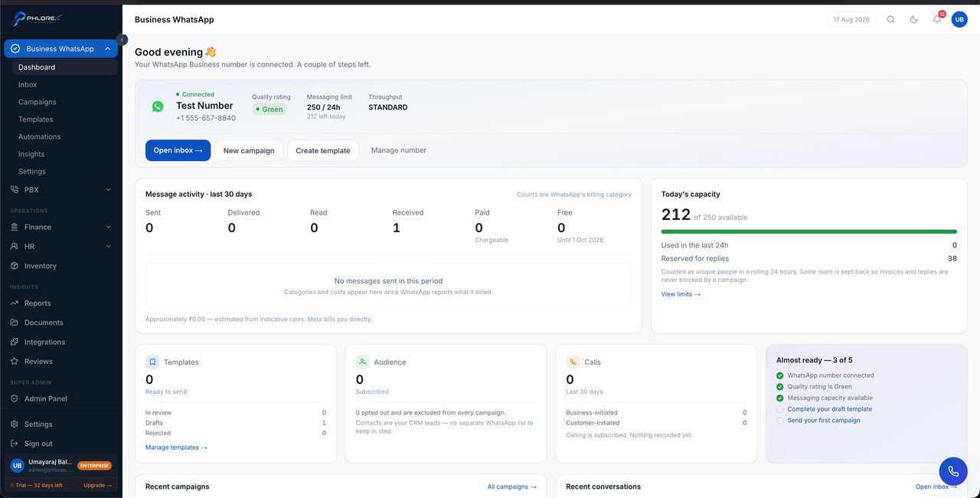
Task: Click the green WhatsApp logo icon
Action: click(x=158, y=106)
